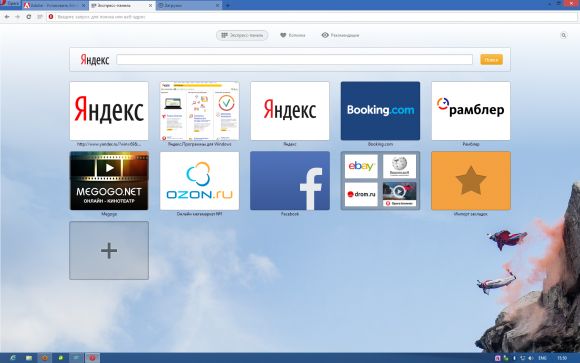Open the Рекомендации (Discover) section
The image size is (580, 363).
tap(340, 35)
